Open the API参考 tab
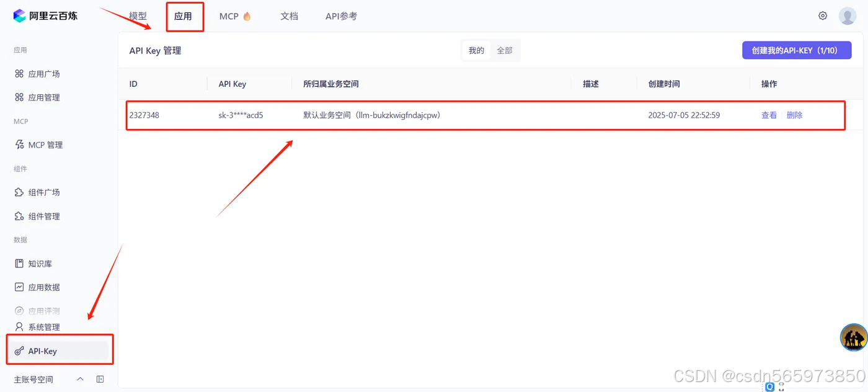This screenshot has height=392, width=868. (x=341, y=16)
